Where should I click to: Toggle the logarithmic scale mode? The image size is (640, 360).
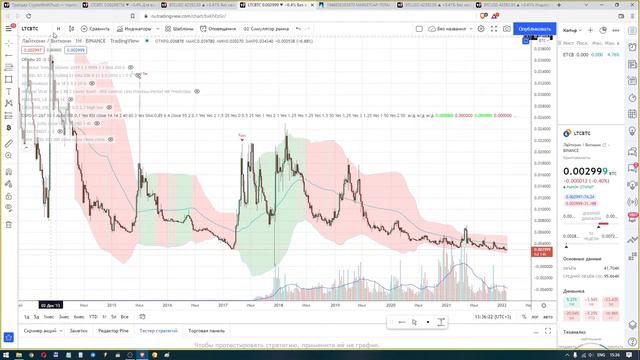point(535,317)
